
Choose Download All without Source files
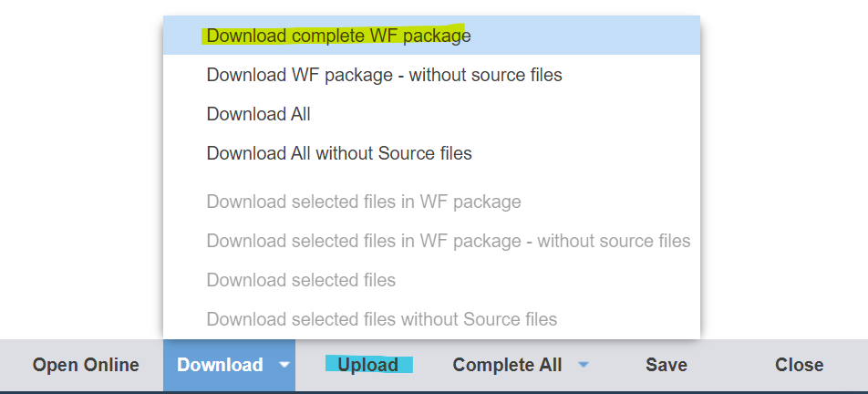(x=339, y=153)
